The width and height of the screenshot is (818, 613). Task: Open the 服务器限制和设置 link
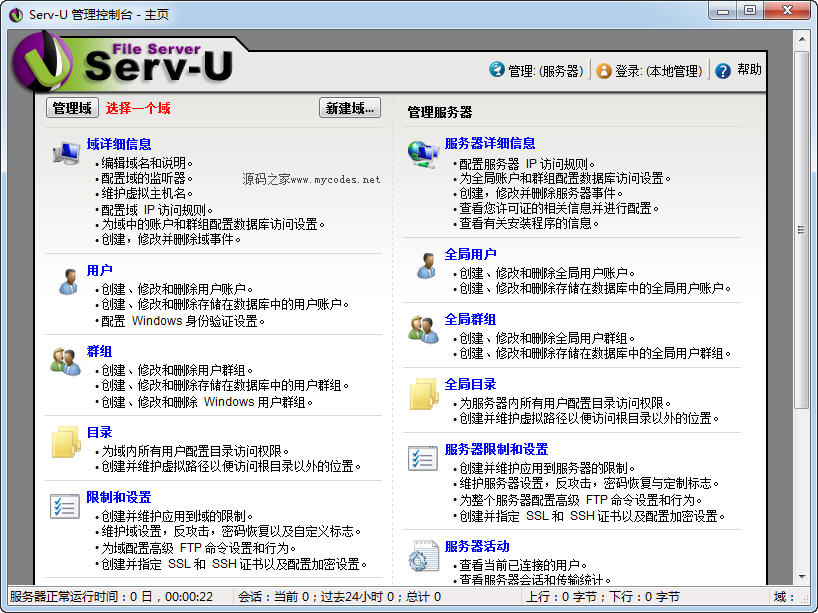tap(497, 449)
